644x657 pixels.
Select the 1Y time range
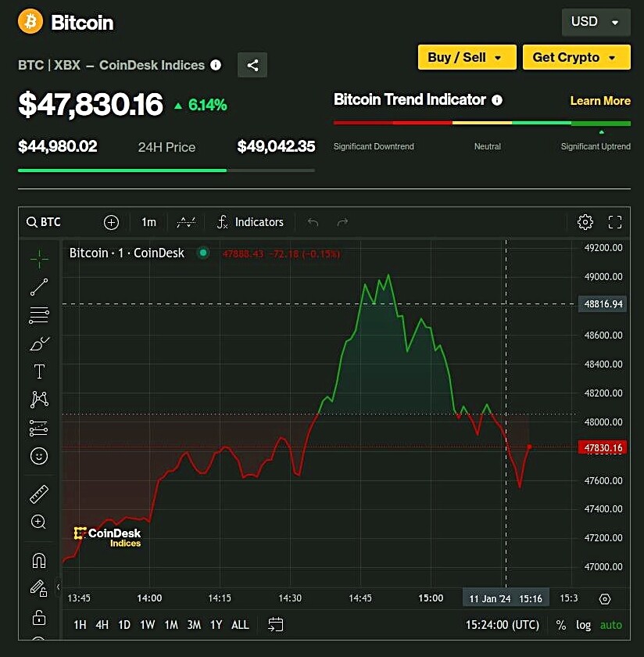click(216, 625)
